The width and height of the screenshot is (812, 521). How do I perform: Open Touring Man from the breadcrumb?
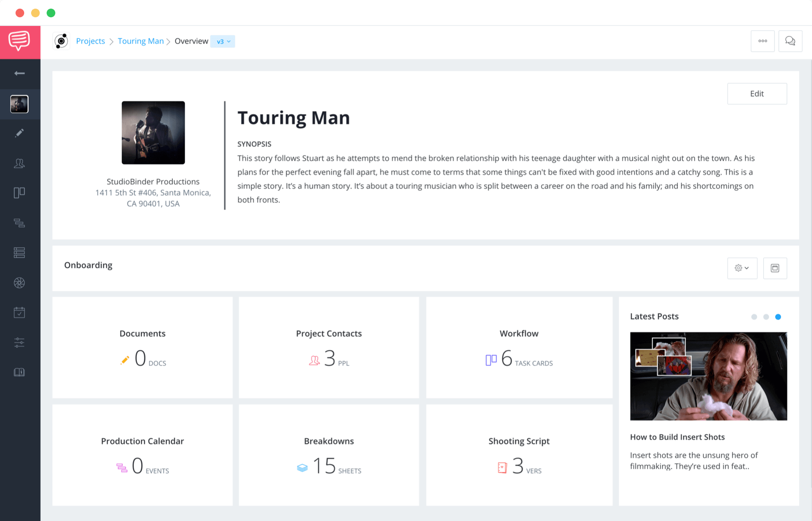(140, 41)
